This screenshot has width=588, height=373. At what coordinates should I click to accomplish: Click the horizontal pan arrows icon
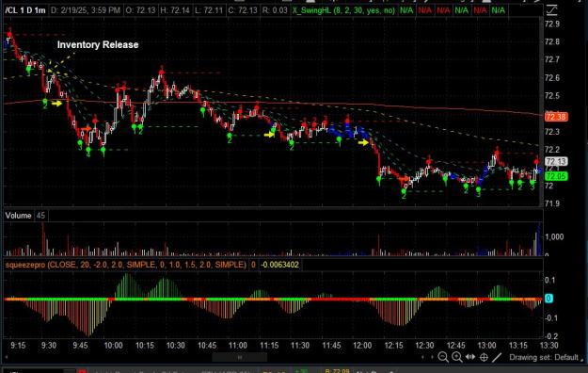coord(470,357)
